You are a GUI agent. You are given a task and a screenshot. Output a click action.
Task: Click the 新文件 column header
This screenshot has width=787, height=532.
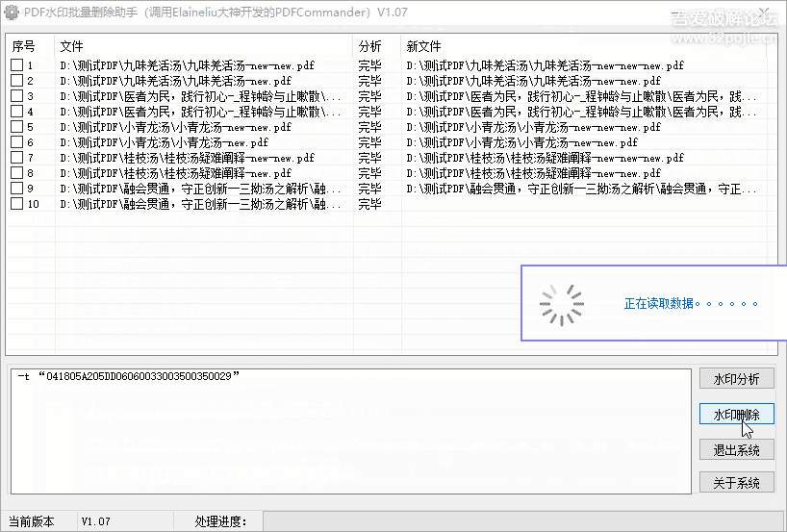585,46
